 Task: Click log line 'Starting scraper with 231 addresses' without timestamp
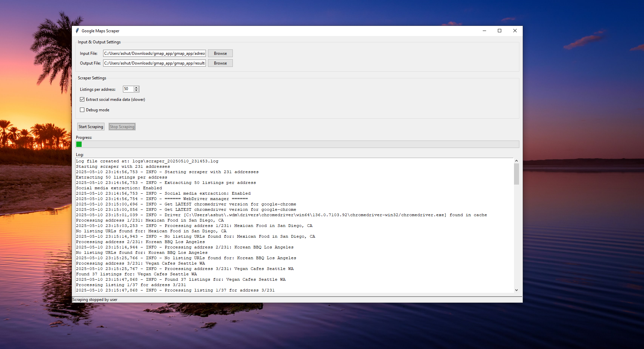coord(123,167)
